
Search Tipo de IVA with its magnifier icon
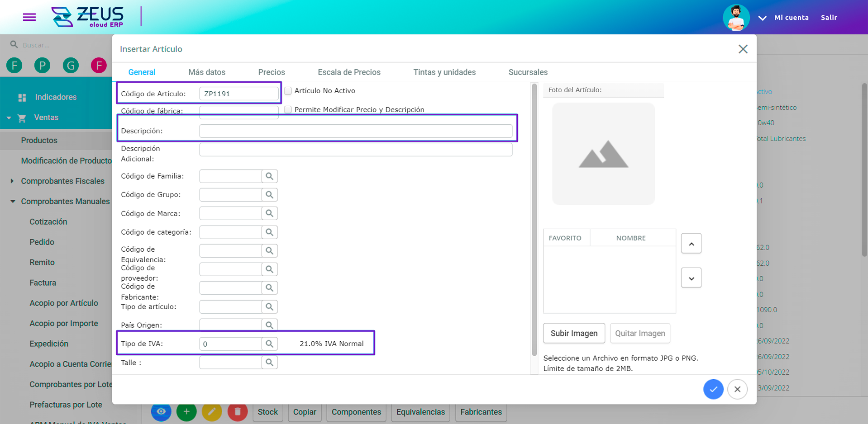coord(269,344)
